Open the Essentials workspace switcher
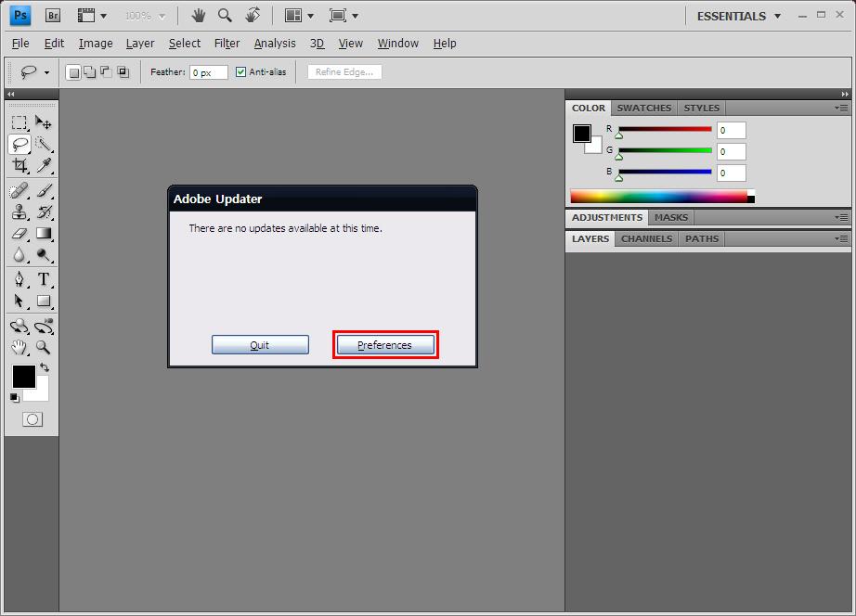This screenshot has width=856, height=616. click(739, 17)
